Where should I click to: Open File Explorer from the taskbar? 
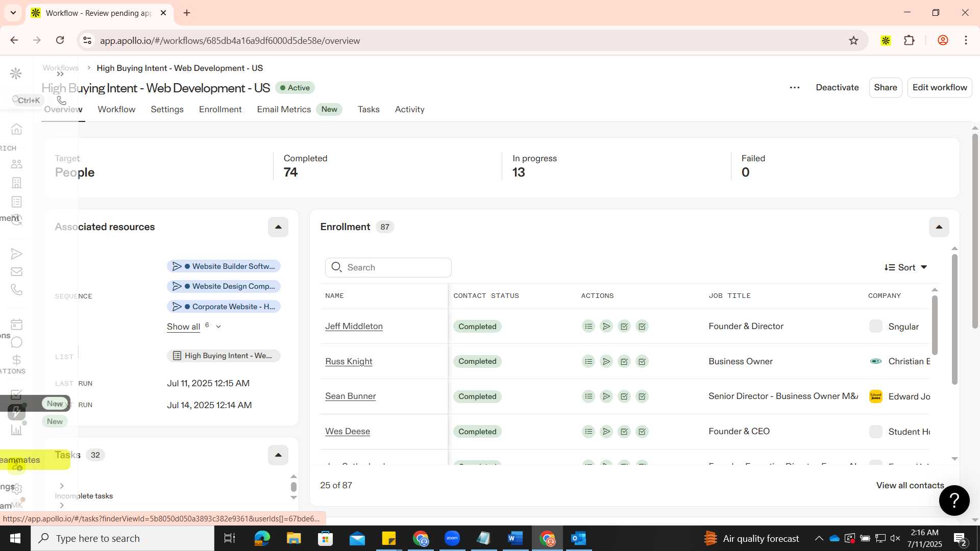point(293,538)
